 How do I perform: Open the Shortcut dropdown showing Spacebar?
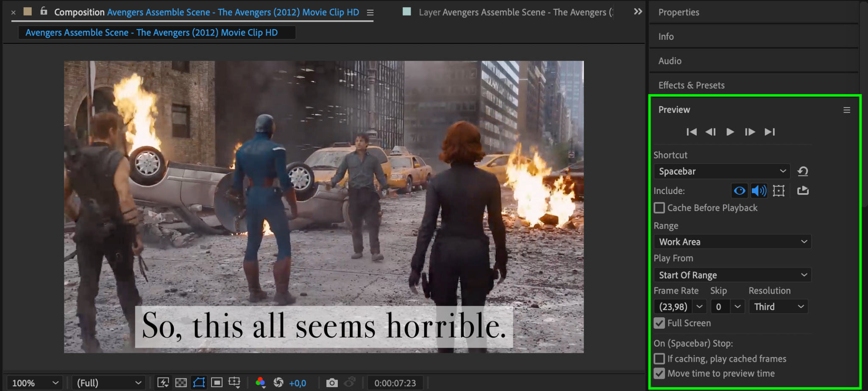tap(722, 171)
